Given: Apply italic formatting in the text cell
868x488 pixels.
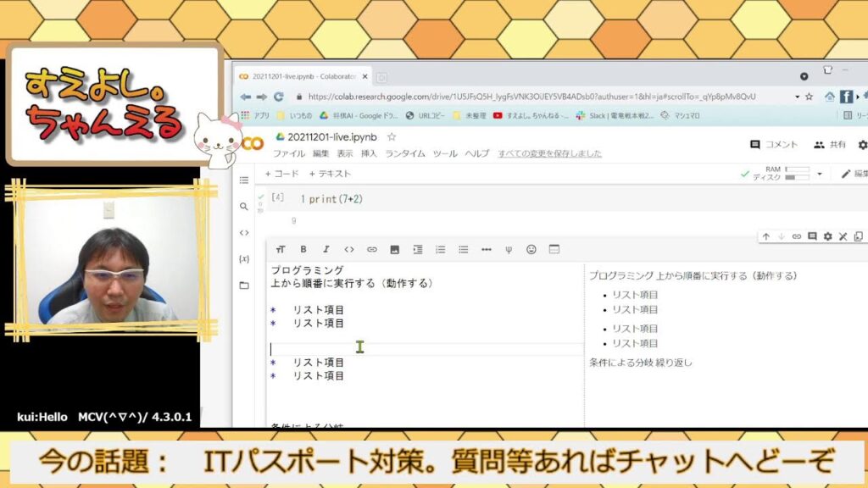Looking at the screenshot, I should tap(326, 250).
